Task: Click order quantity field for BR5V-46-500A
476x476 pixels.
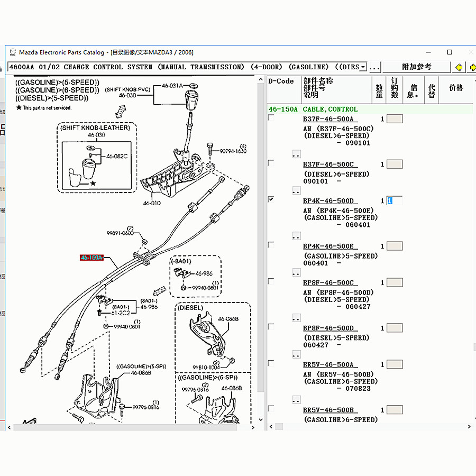Action: coord(395,364)
